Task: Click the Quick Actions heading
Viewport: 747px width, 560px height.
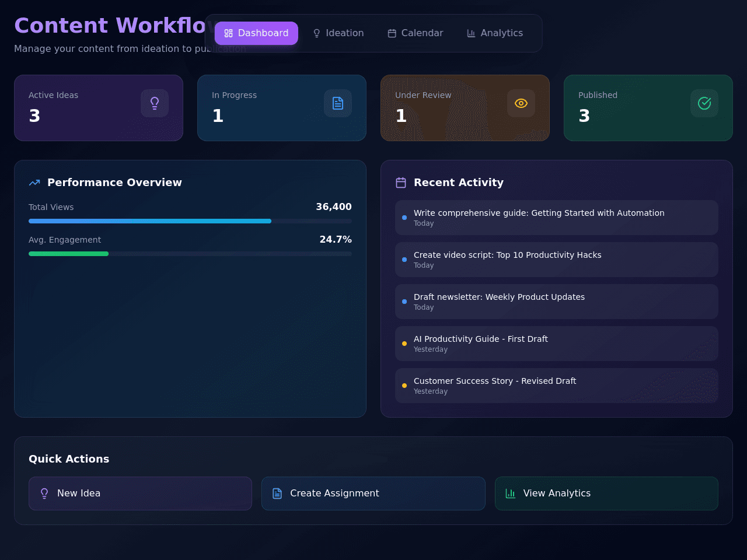Action: [x=69, y=459]
